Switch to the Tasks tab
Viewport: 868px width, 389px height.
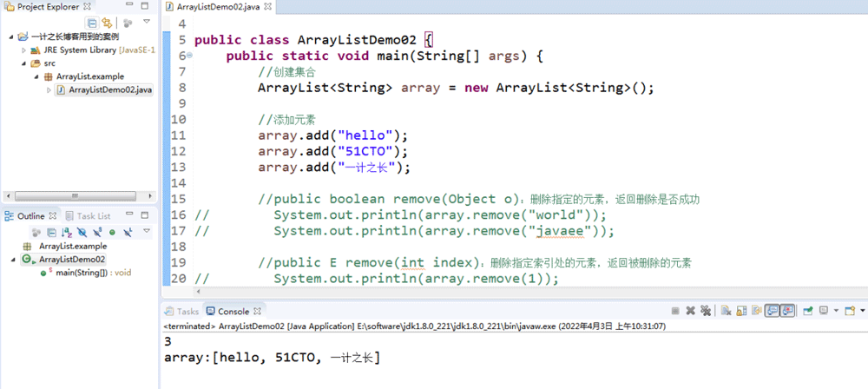point(181,312)
